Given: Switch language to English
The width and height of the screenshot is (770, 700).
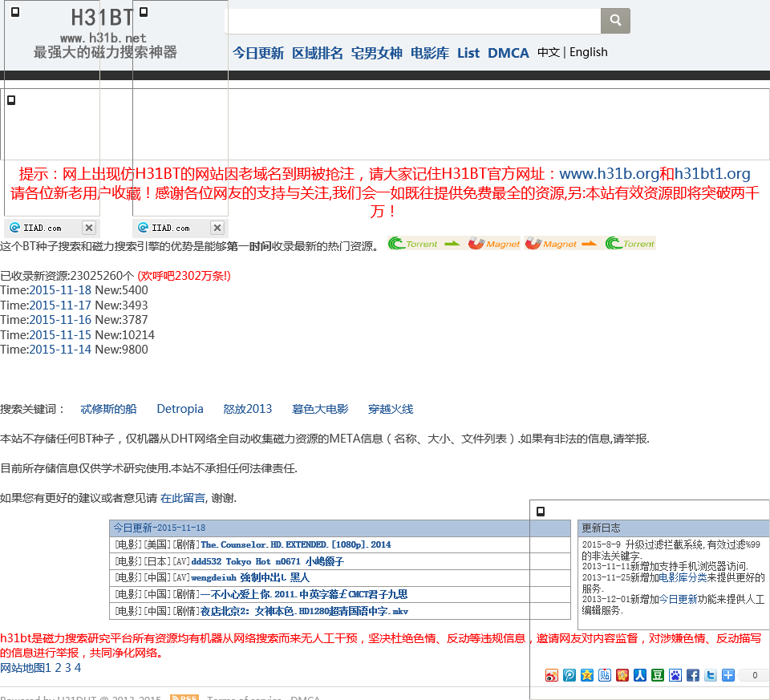Looking at the screenshot, I should [588, 52].
